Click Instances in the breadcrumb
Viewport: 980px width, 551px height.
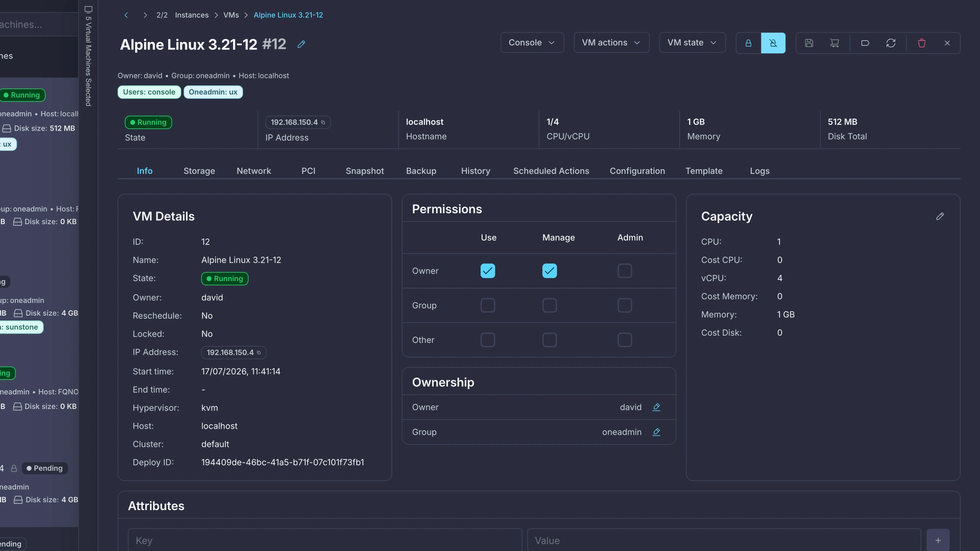point(192,15)
